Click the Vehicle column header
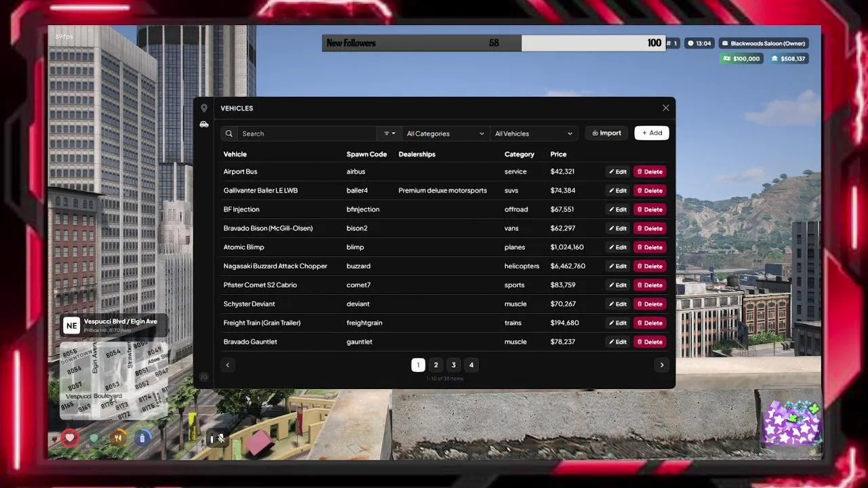 pyautogui.click(x=235, y=155)
